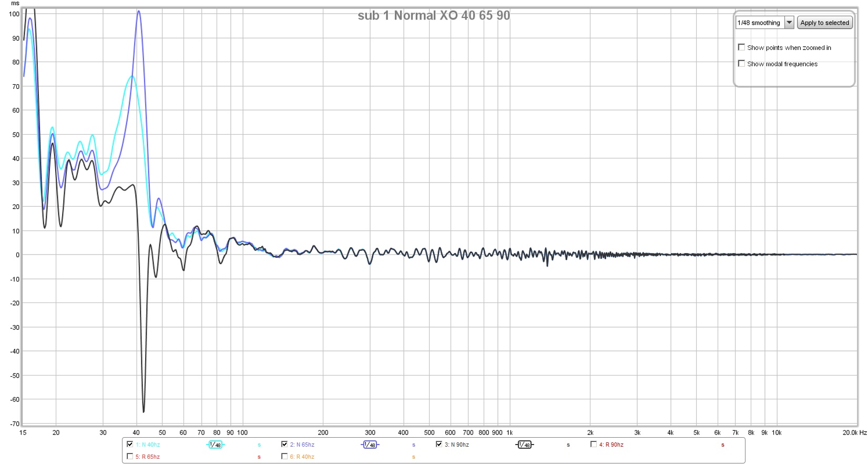Enable the 6: R 40hz trace checkbox
Screen dimensions: 868x464
click(284, 457)
